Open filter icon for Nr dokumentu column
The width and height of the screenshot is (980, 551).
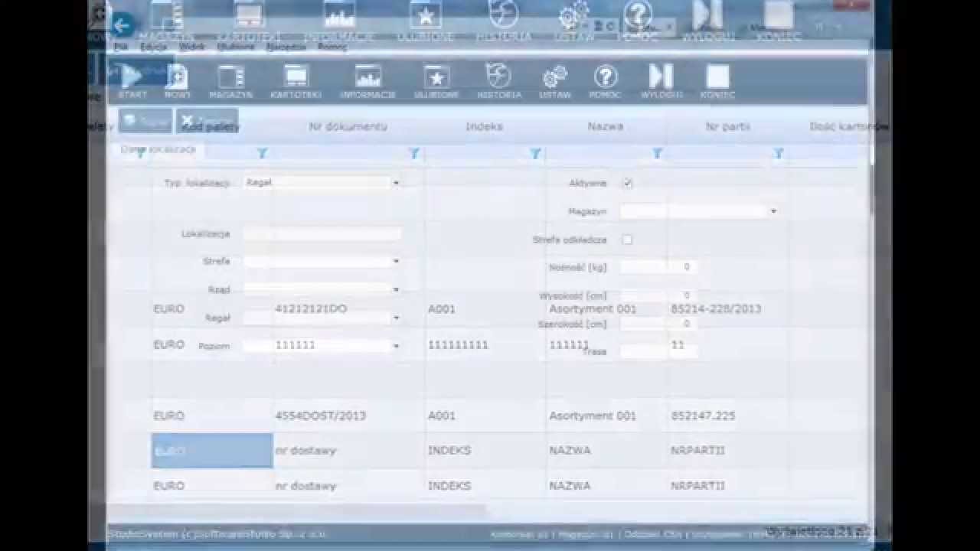pos(414,154)
